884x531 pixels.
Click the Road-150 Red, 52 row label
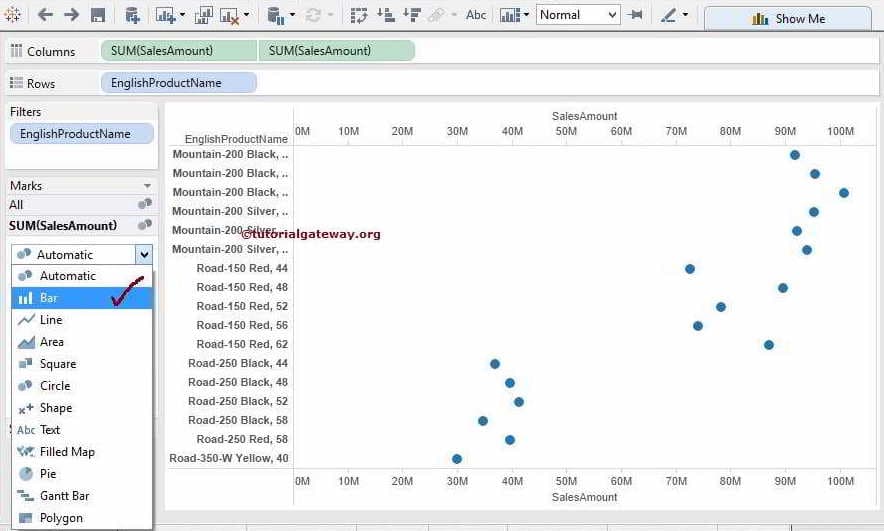242,306
